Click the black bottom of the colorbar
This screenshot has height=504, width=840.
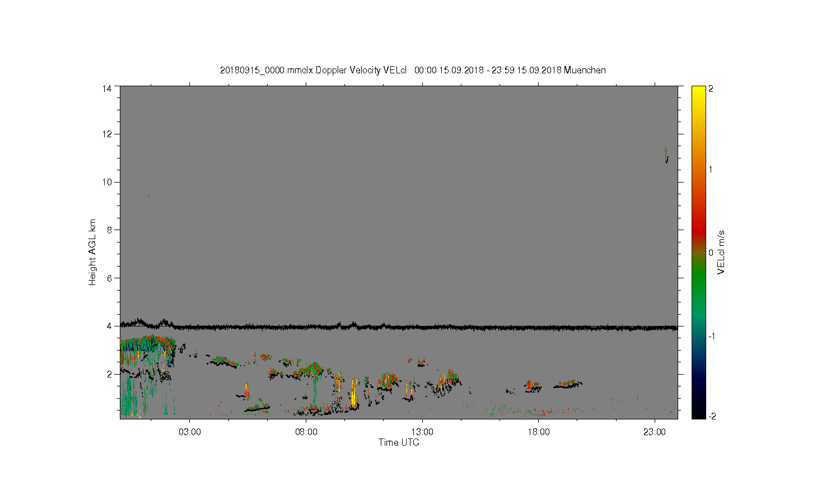(x=698, y=414)
